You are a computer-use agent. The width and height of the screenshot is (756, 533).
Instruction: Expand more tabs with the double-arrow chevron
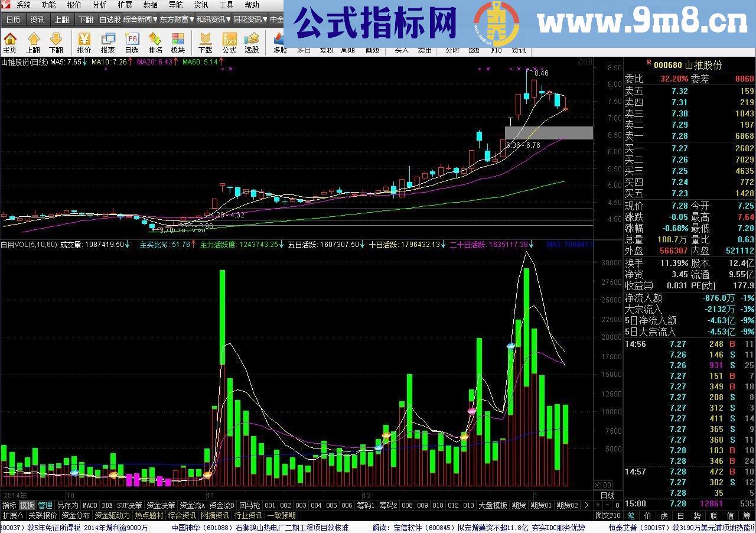(x=586, y=505)
